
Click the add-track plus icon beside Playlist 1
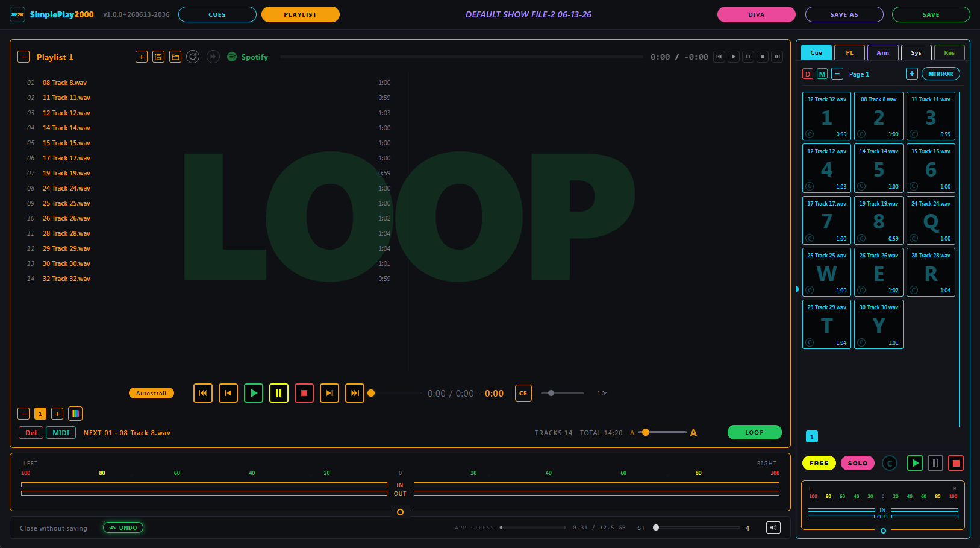(142, 57)
